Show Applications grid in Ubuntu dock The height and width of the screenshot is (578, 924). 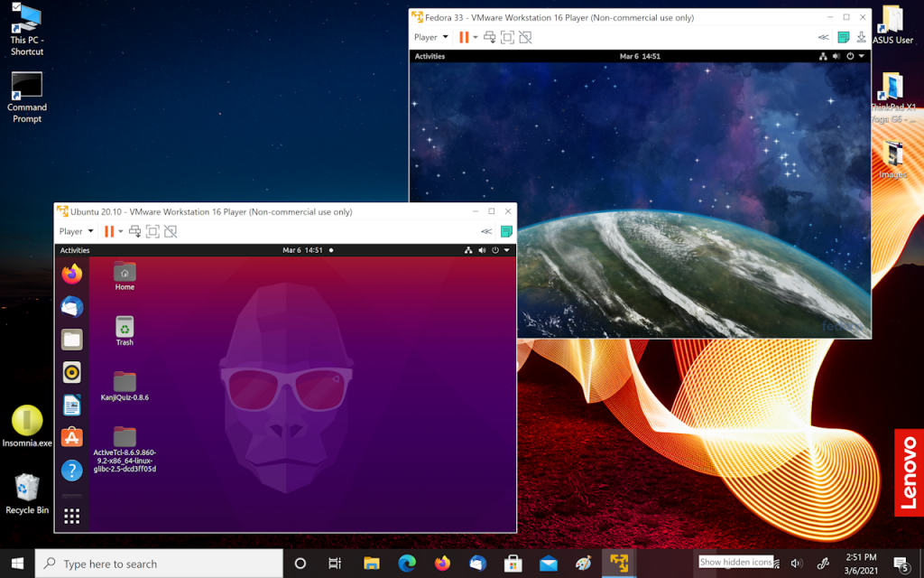coord(72,516)
